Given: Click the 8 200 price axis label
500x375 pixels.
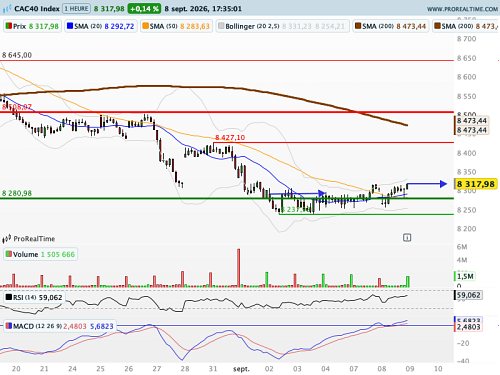Looking at the screenshot, I should point(467,229).
